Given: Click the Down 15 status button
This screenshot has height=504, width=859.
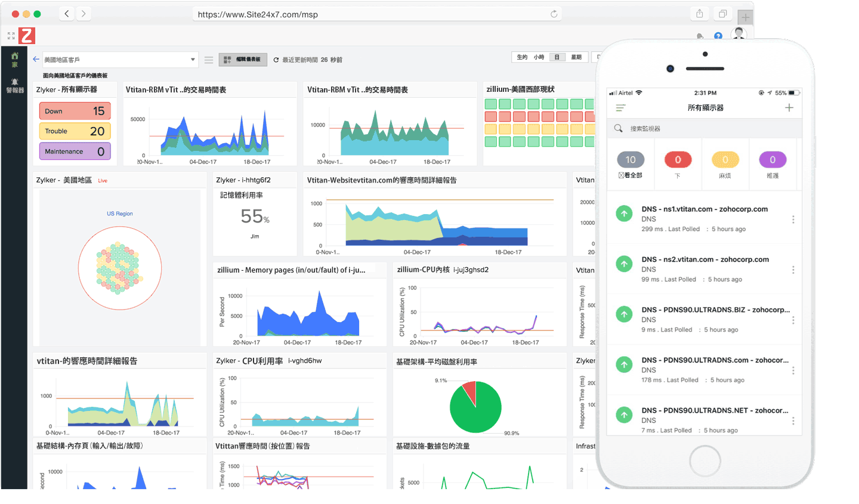Looking at the screenshot, I should click(x=75, y=111).
